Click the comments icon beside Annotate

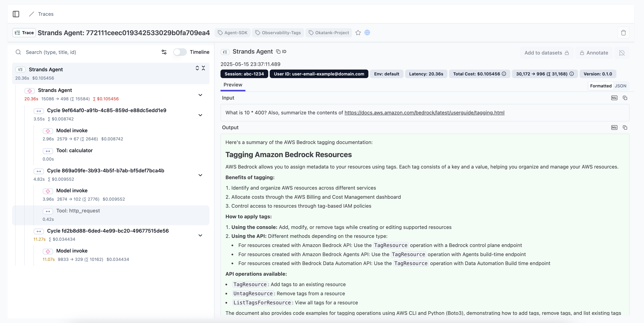click(622, 53)
